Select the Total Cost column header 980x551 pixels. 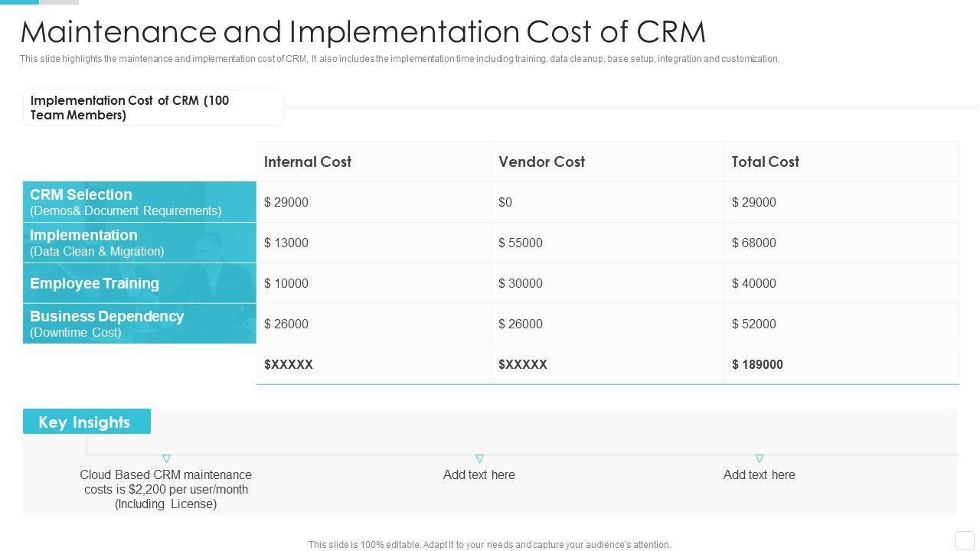[x=765, y=161]
